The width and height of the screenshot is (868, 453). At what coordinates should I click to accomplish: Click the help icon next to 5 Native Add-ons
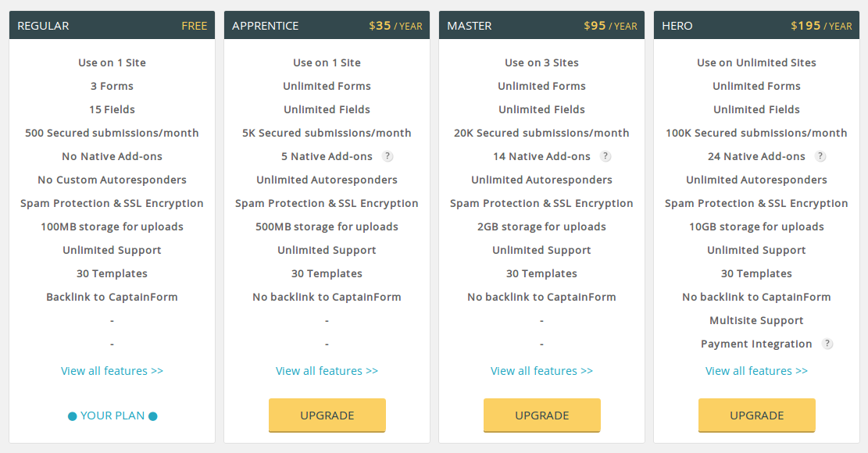(x=388, y=156)
